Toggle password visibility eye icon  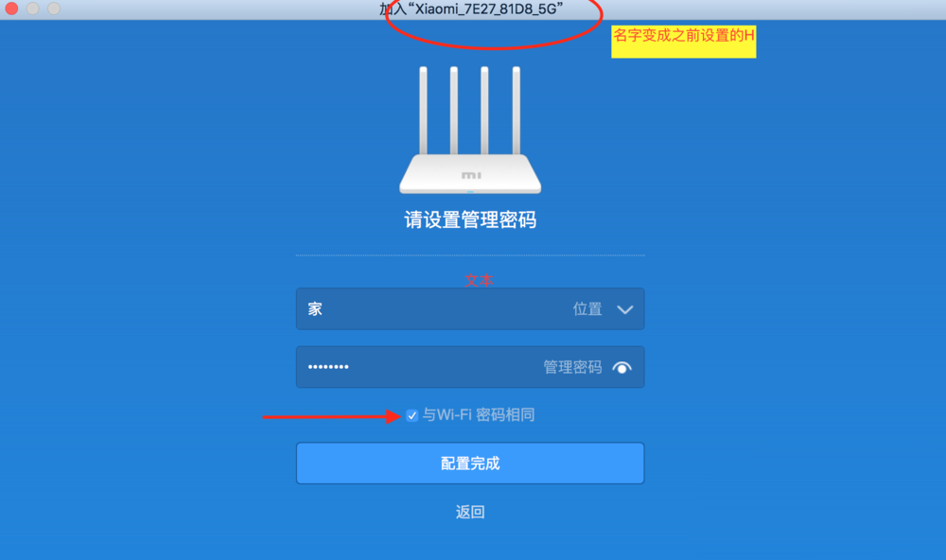click(x=622, y=367)
